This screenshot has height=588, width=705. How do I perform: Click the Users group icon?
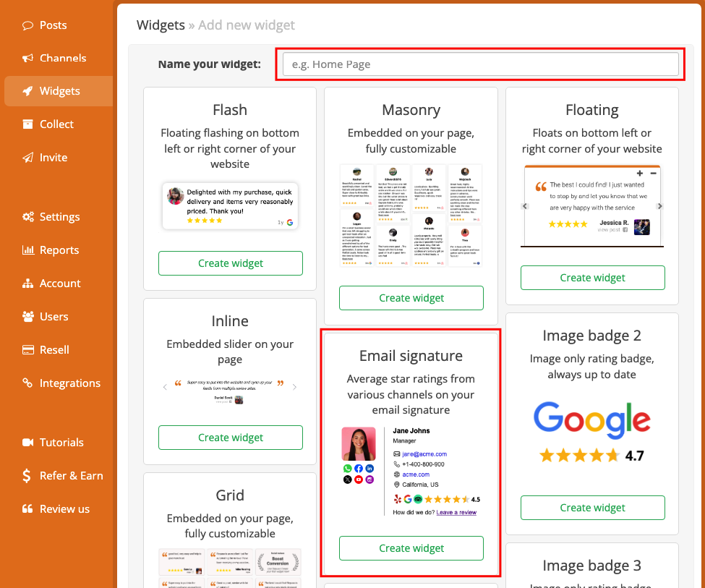(28, 317)
